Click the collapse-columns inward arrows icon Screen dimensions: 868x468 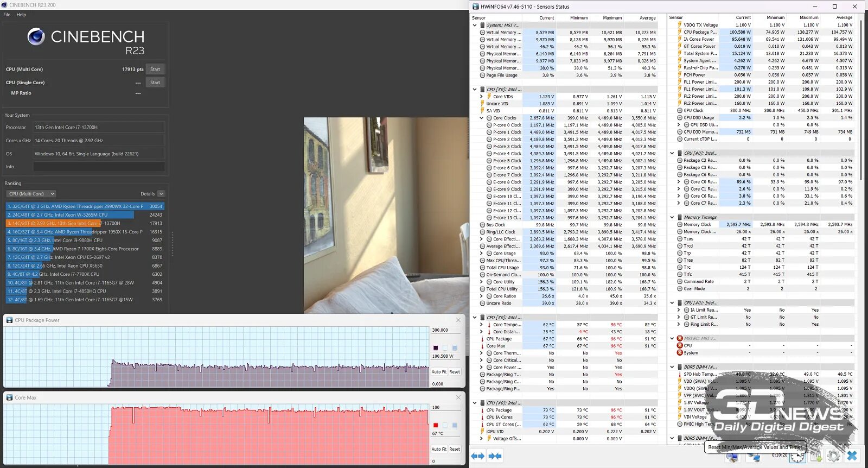pyautogui.click(x=495, y=456)
